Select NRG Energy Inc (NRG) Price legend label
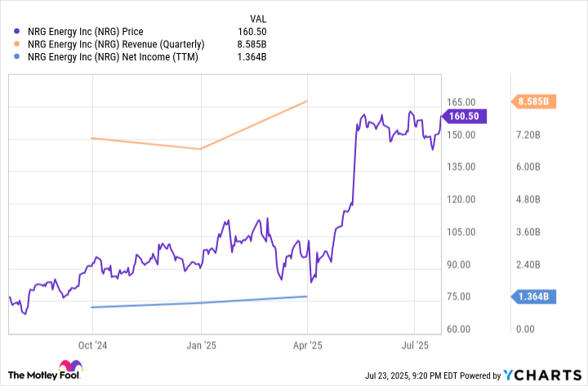The image size is (588, 386). pos(86,32)
